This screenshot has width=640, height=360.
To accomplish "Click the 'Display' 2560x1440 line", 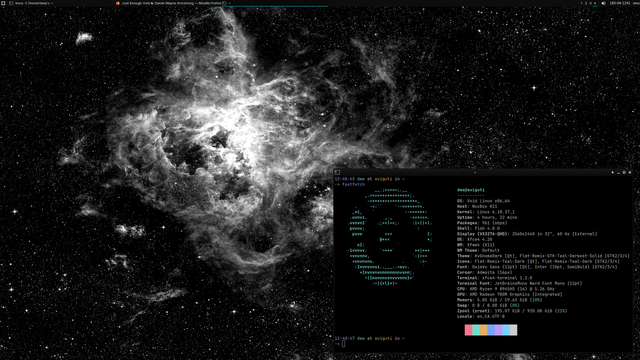I will point(527,234).
